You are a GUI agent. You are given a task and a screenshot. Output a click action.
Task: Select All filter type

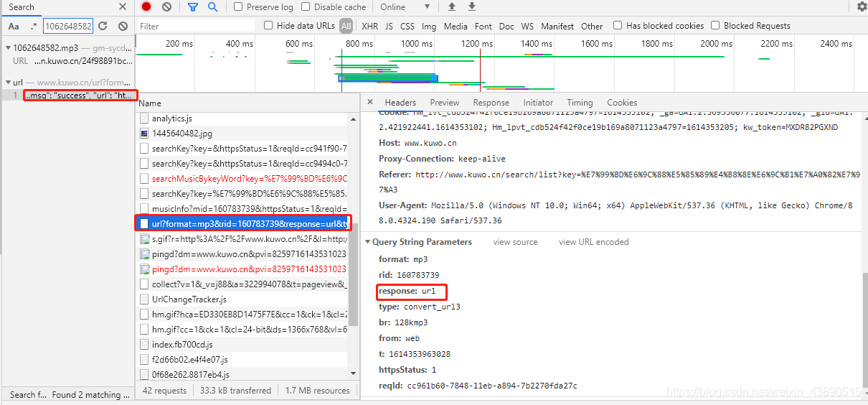point(346,26)
